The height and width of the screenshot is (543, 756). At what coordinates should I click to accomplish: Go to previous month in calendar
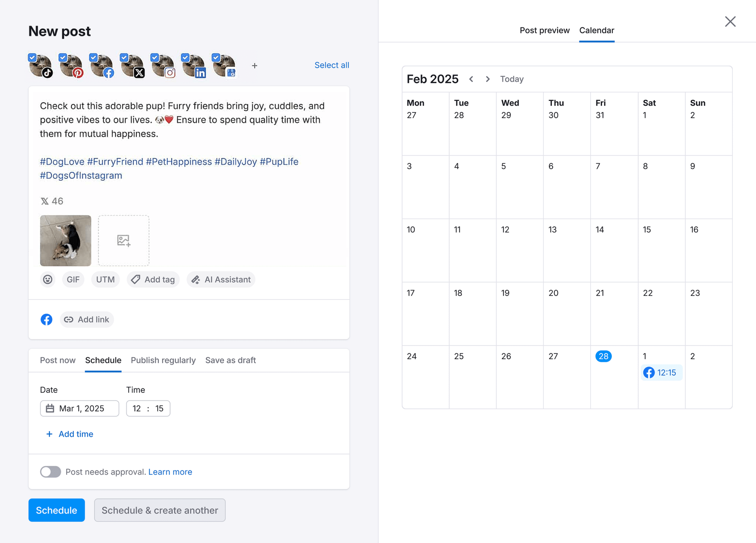[471, 79]
